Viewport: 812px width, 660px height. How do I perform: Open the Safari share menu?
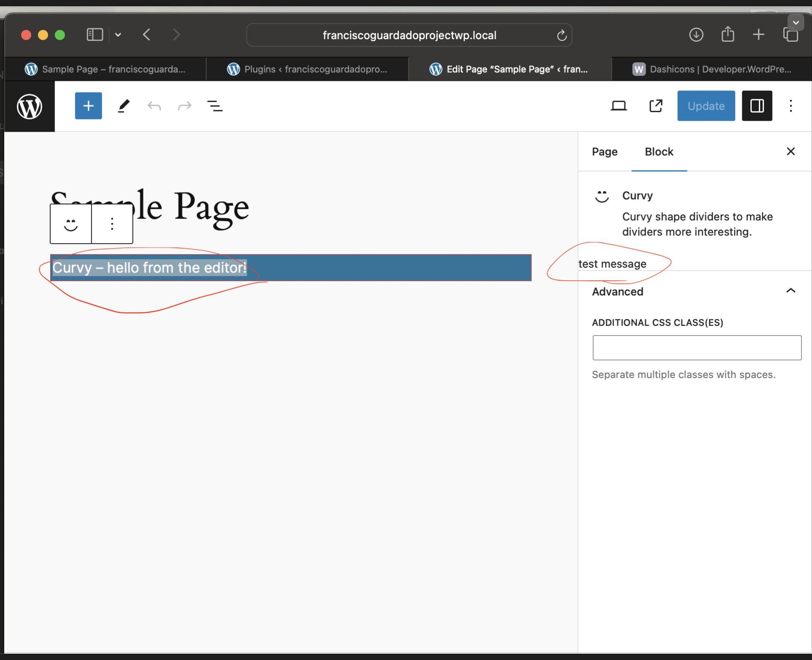click(728, 35)
